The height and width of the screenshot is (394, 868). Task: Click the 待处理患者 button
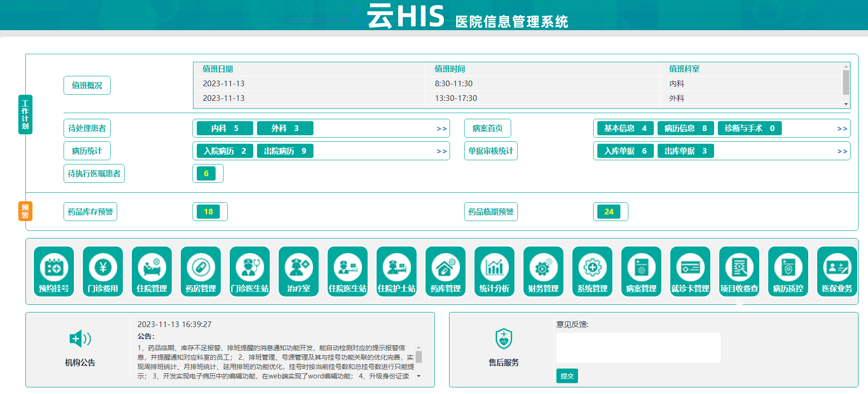[87, 128]
